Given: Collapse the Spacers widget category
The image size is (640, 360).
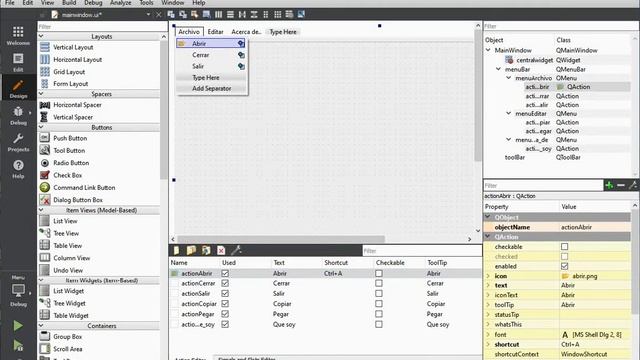Looking at the screenshot, I should (x=41, y=94).
